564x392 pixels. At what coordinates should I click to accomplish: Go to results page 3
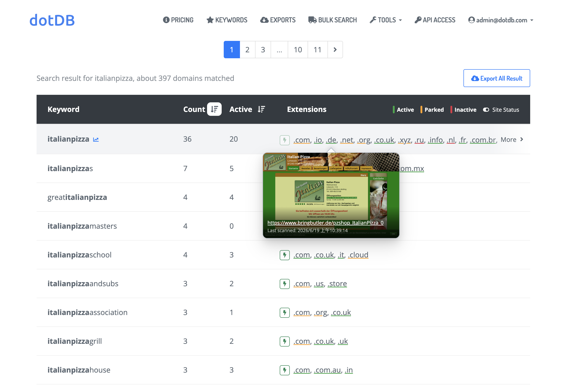point(263,50)
